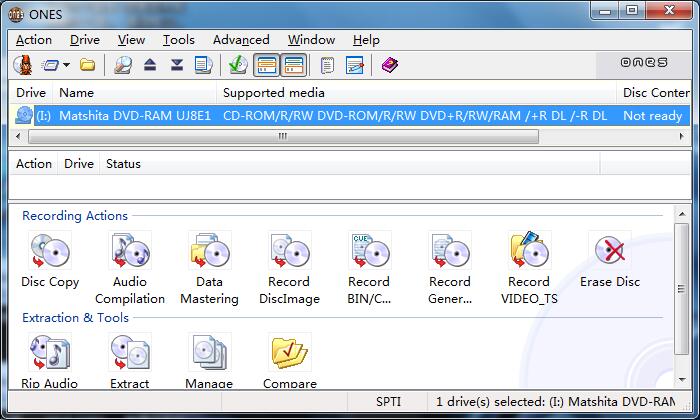700x420 pixels.
Task: Click the document pages toolbar icon
Action: [203, 66]
